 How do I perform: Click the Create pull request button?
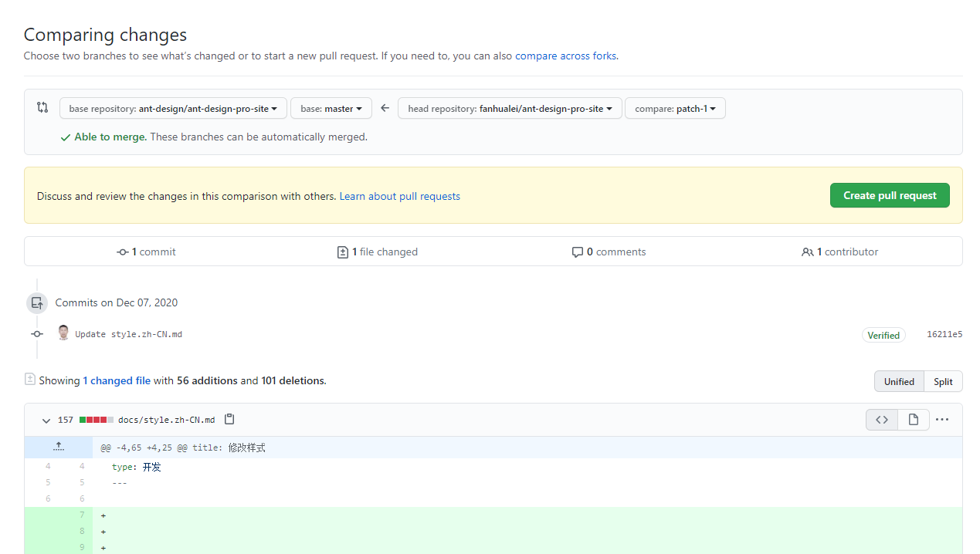coord(890,195)
